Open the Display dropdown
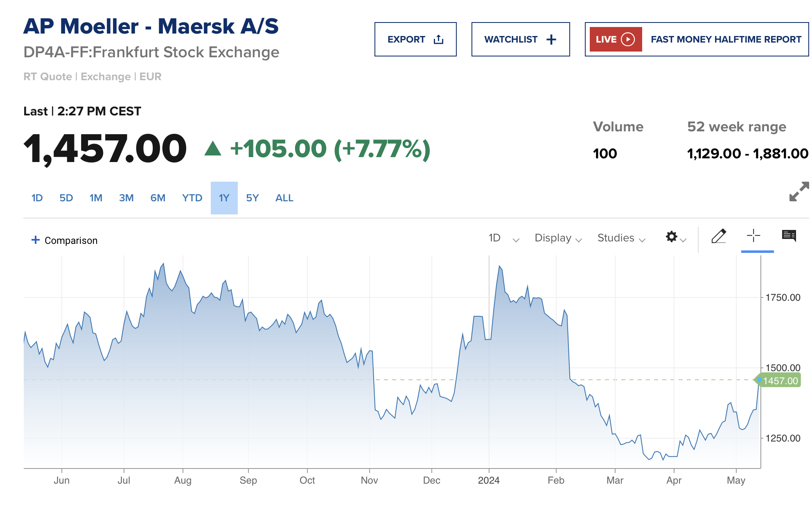This screenshot has width=812, height=509. tap(558, 238)
